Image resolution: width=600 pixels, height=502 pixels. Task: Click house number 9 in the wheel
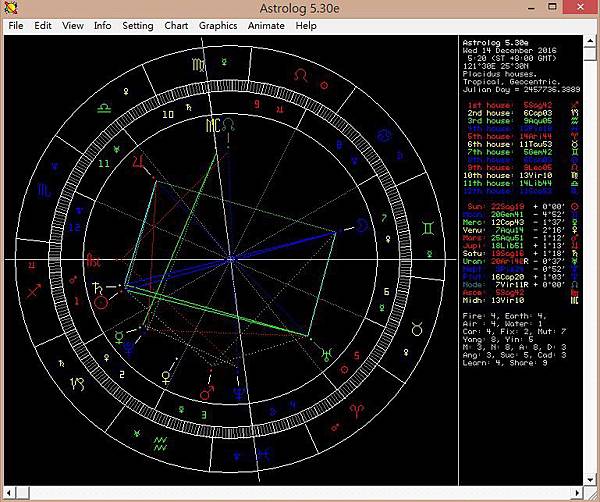click(x=257, y=104)
